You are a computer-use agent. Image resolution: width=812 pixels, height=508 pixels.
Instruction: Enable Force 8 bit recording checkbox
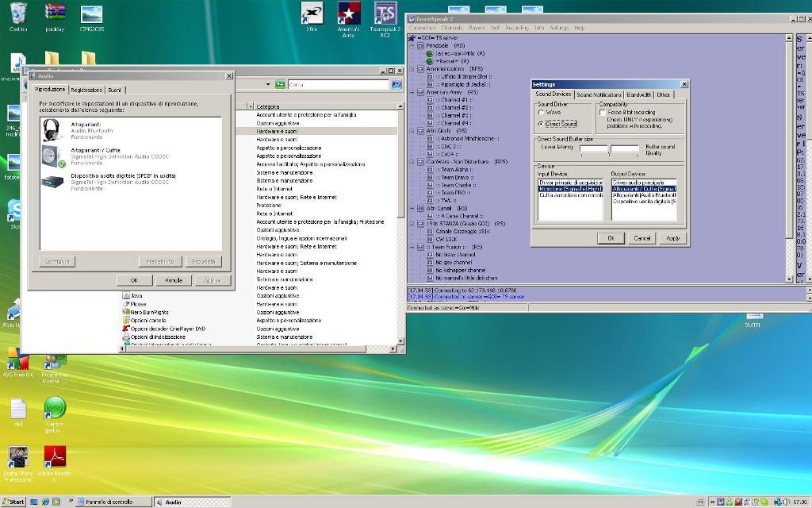[603, 113]
